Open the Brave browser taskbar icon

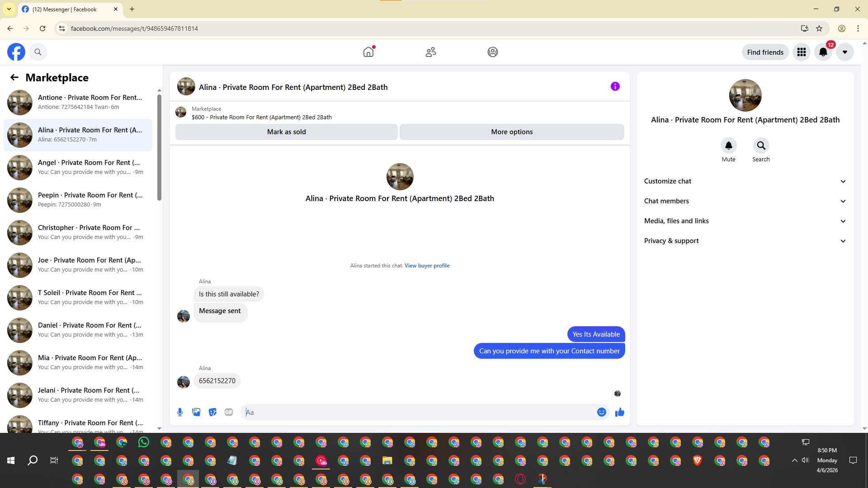[x=698, y=460]
